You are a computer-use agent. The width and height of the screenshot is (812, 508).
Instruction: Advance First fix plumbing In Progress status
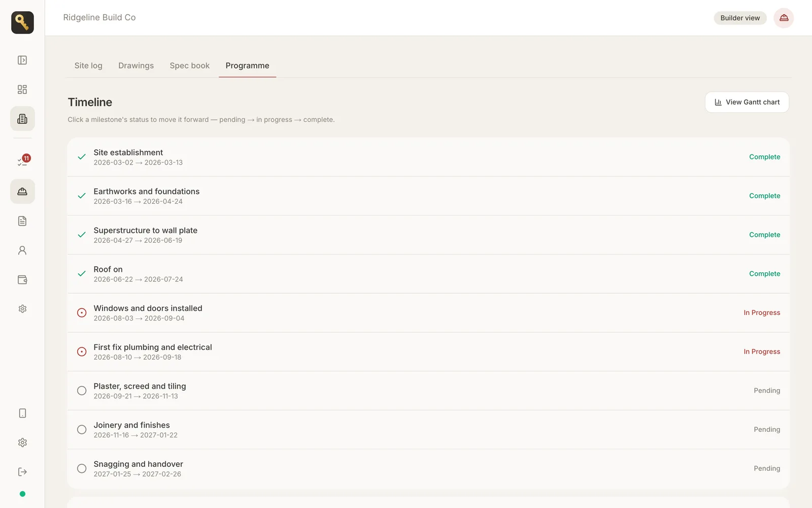(762, 352)
